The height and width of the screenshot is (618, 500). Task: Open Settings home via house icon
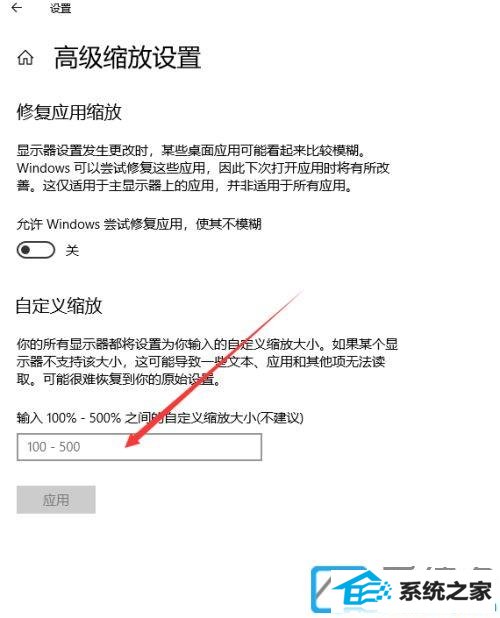click(x=26, y=58)
